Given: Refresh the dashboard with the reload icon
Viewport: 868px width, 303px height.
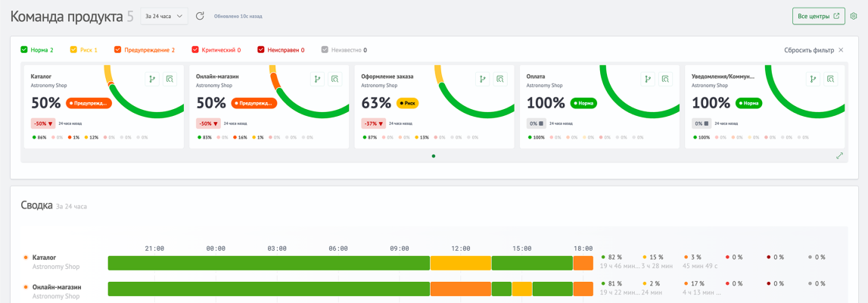Looking at the screenshot, I should click(x=201, y=16).
